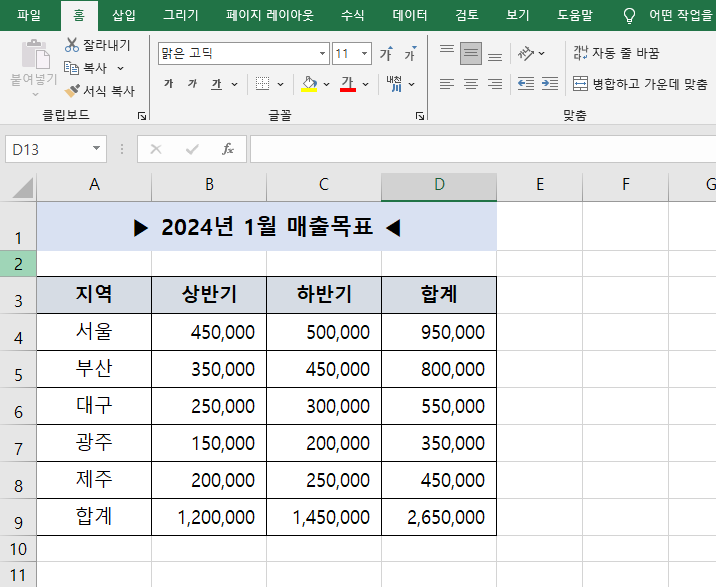Decrease font size with the small 가 icon
Screen dimensions: 716x587
pyautogui.click(x=410, y=54)
